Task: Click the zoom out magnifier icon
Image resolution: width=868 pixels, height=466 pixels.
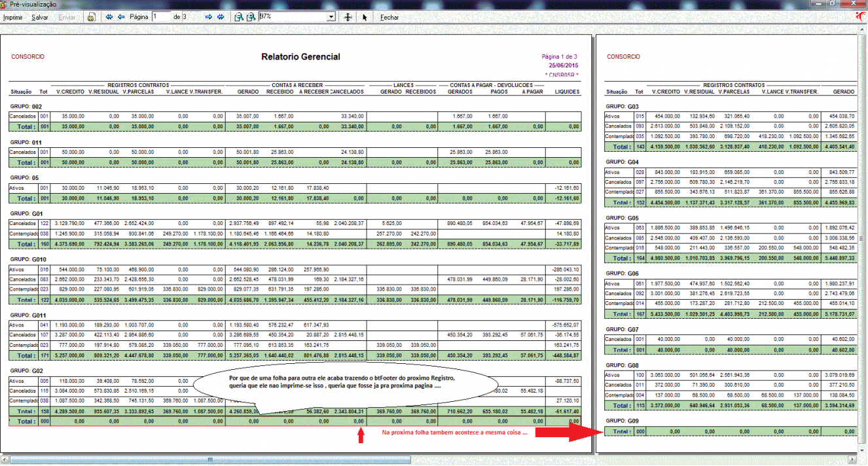Action: [x=240, y=17]
